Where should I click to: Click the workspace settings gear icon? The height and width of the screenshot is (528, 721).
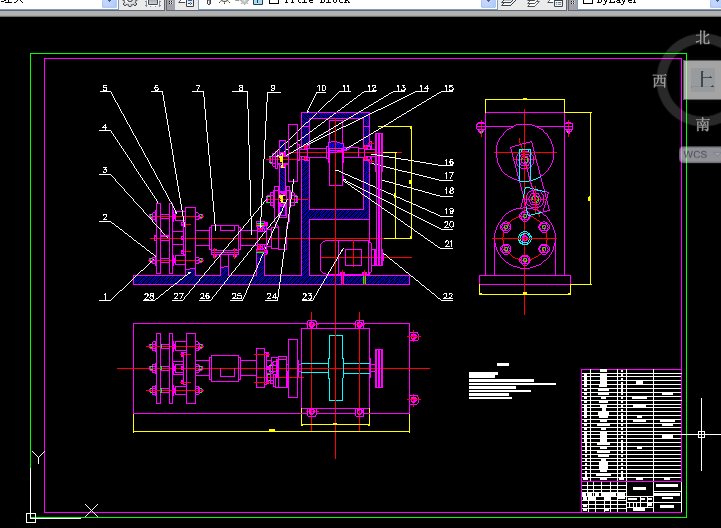pos(130,4)
